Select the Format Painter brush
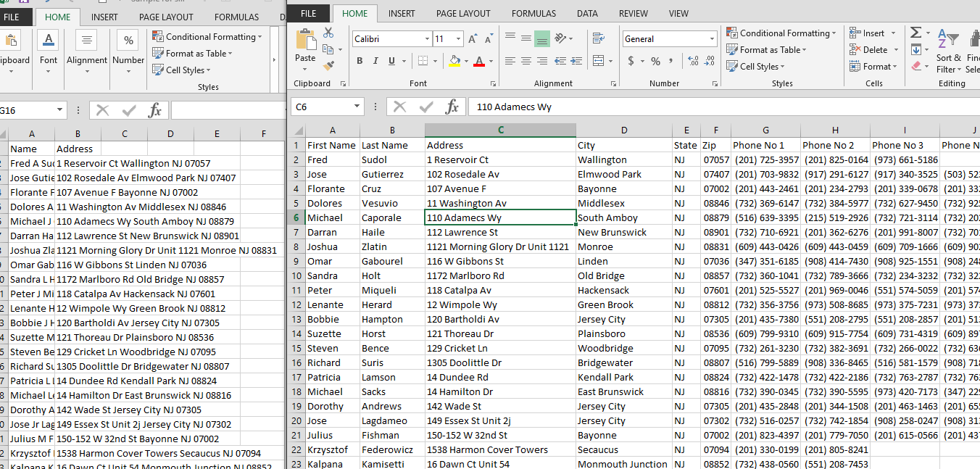This screenshot has height=469, width=980. (x=328, y=65)
